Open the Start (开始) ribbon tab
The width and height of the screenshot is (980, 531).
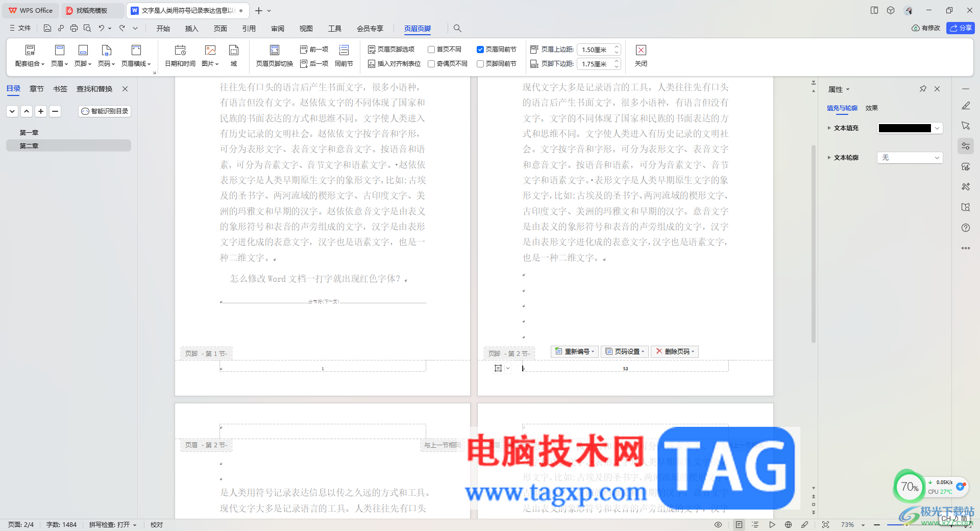coord(163,28)
